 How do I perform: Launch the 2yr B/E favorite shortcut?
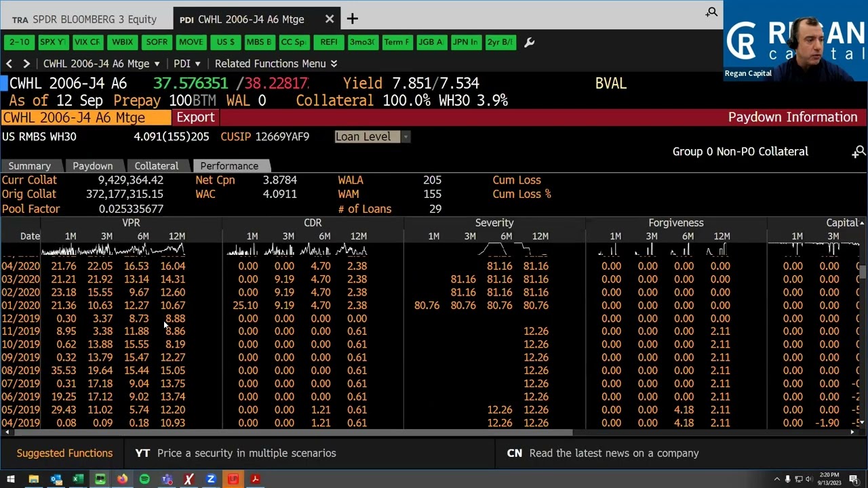pyautogui.click(x=500, y=42)
